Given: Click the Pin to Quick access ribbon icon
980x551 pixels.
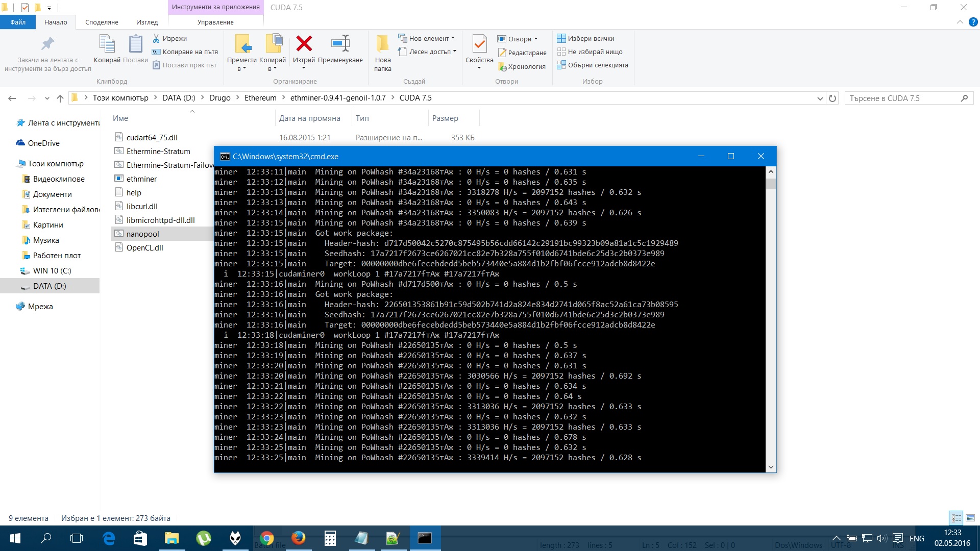Looking at the screenshot, I should point(47,44).
